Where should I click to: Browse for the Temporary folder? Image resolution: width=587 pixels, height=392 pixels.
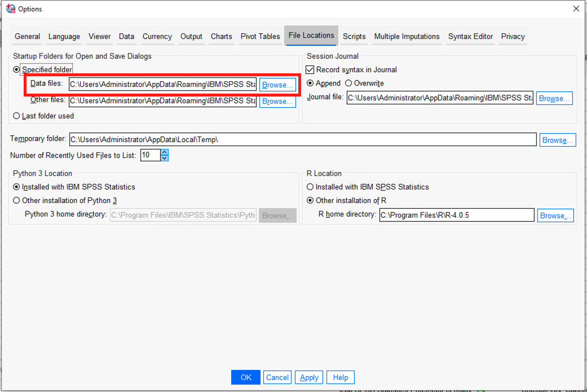pyautogui.click(x=558, y=140)
